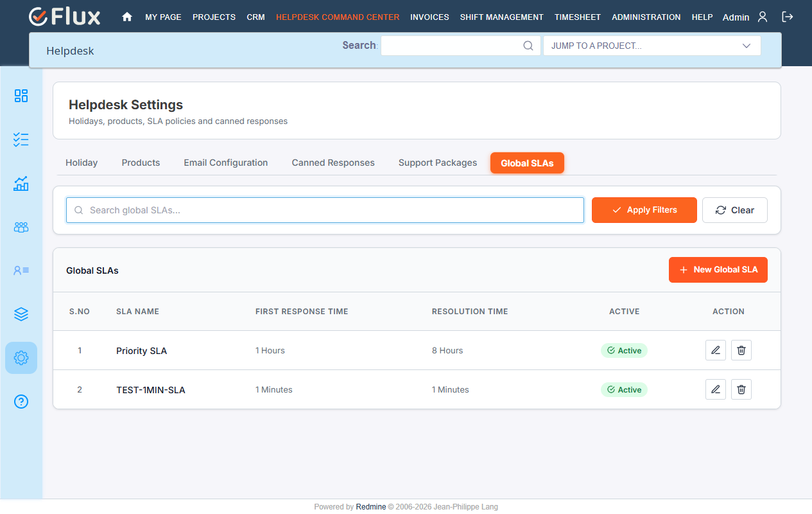Open the settings gear icon in sidebar

pos(21,358)
